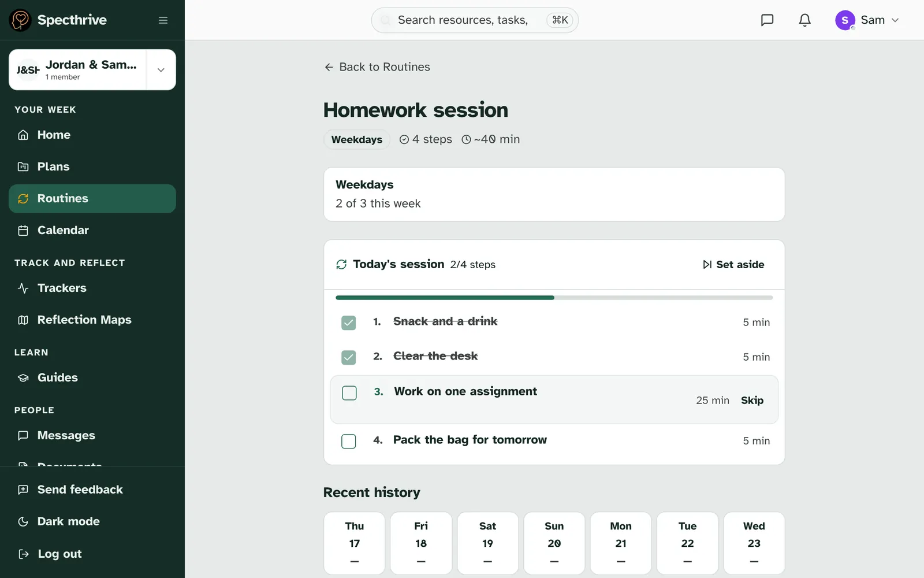Screen dimensions: 924x578
Task: Click the Send feedback icon
Action: 23,490
